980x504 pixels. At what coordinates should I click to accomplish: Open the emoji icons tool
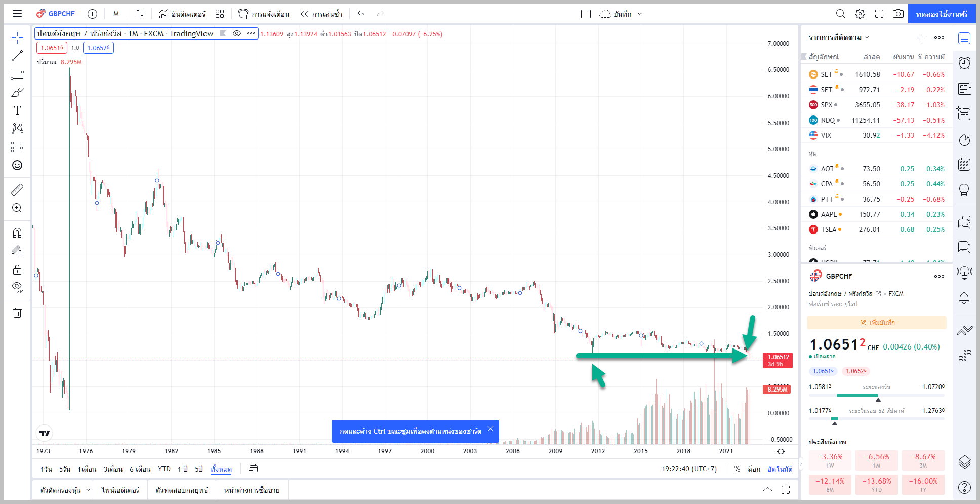pyautogui.click(x=17, y=165)
